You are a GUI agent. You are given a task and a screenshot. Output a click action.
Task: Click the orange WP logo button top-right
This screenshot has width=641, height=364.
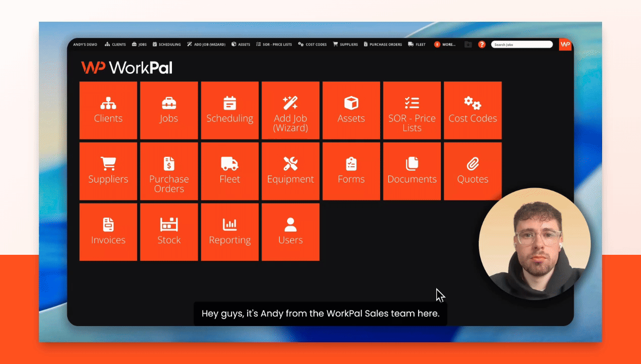565,44
